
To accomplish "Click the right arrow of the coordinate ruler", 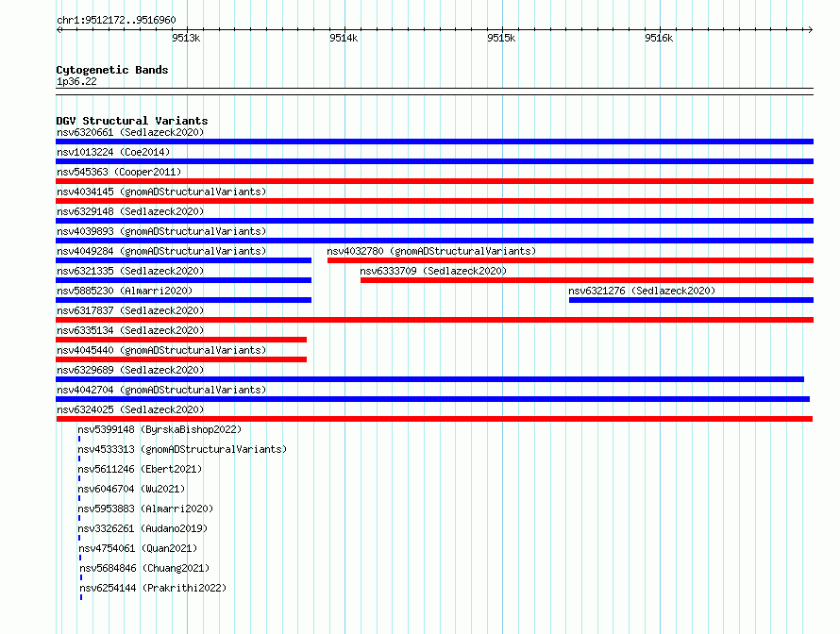I will pos(810,30).
